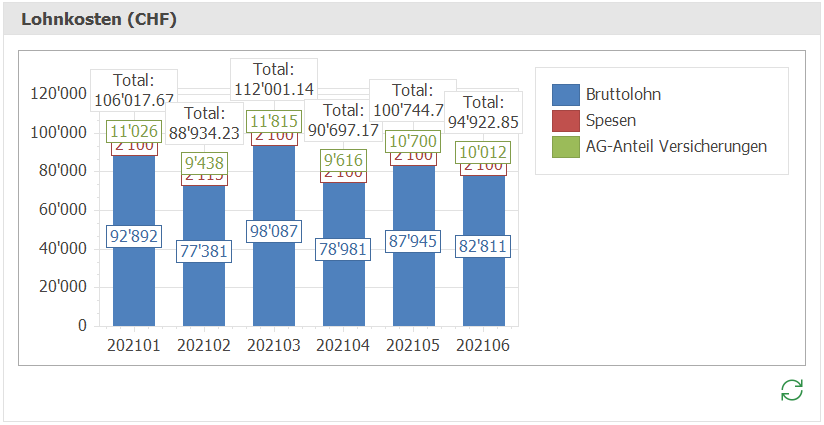Click the Total 106'017.67 label
Image resolution: width=824 pixels, height=425 pixels.
pyautogui.click(x=134, y=90)
